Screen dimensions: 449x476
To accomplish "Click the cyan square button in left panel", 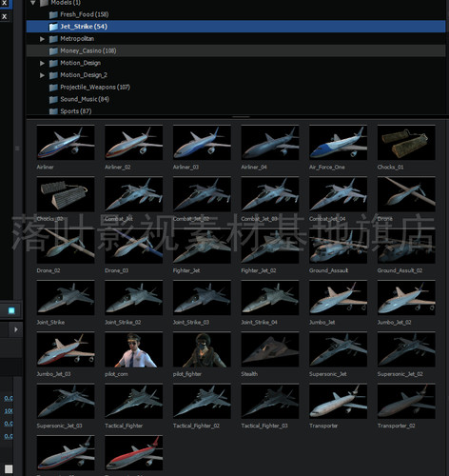I will (x=11, y=310).
